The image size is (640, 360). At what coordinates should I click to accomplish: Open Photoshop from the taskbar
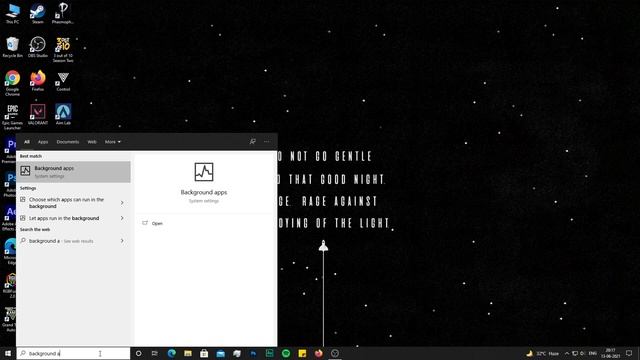pyautogui.click(x=253, y=353)
